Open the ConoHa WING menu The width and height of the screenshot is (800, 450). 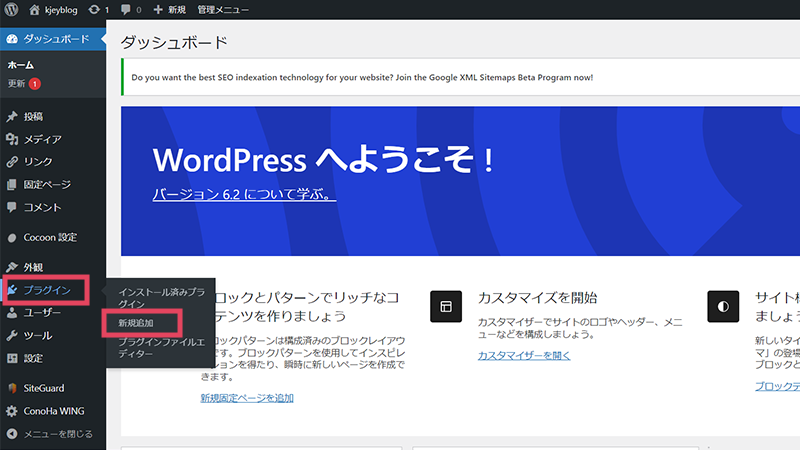pos(53,411)
